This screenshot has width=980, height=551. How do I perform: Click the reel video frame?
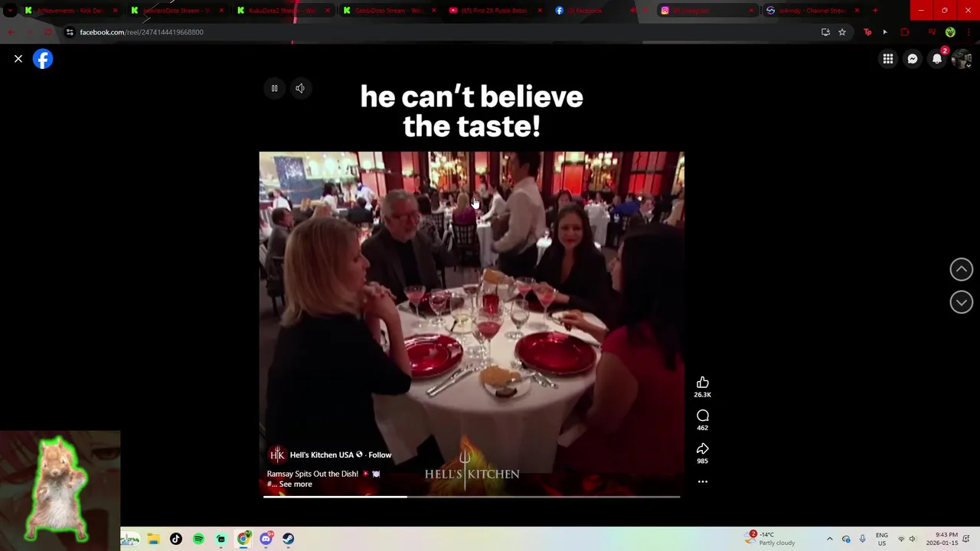tap(472, 324)
